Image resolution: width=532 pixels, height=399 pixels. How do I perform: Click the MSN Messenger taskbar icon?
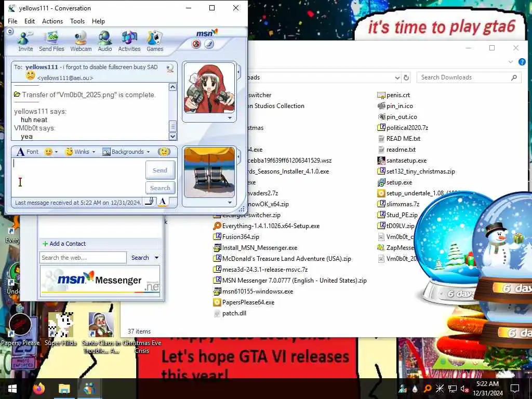click(x=89, y=389)
